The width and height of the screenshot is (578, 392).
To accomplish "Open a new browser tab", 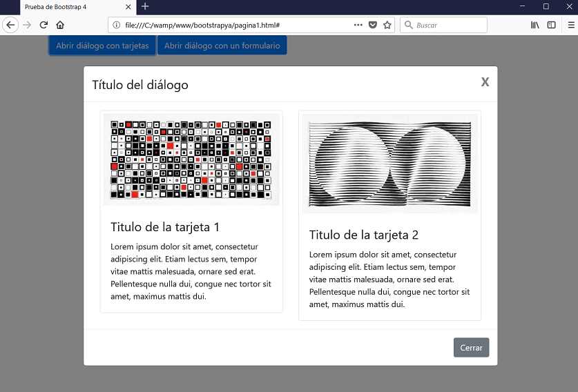I will point(145,6).
